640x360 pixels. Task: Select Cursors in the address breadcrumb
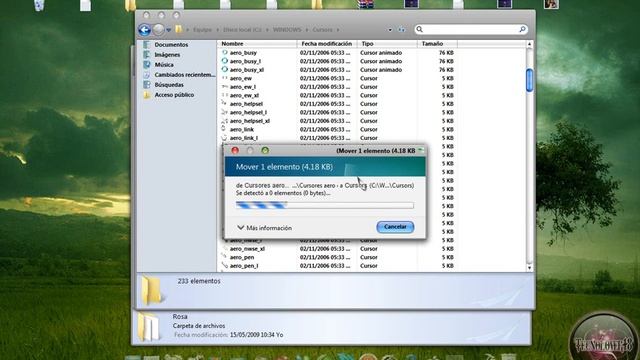click(x=322, y=30)
